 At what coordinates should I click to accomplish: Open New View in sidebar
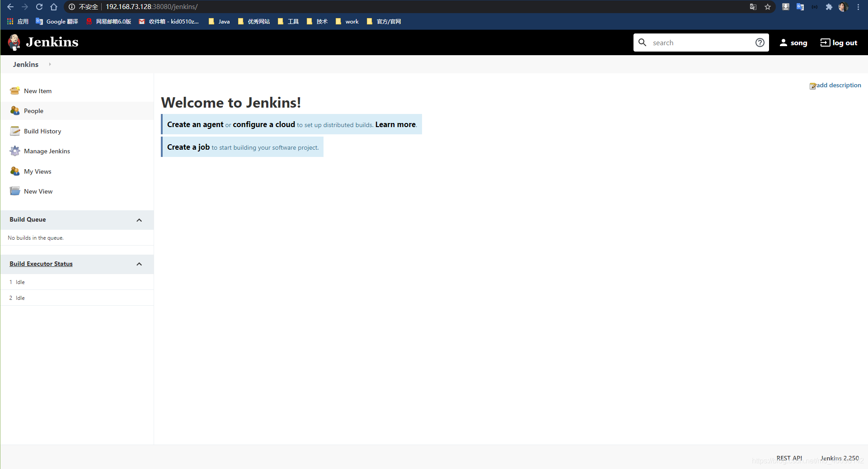click(38, 191)
